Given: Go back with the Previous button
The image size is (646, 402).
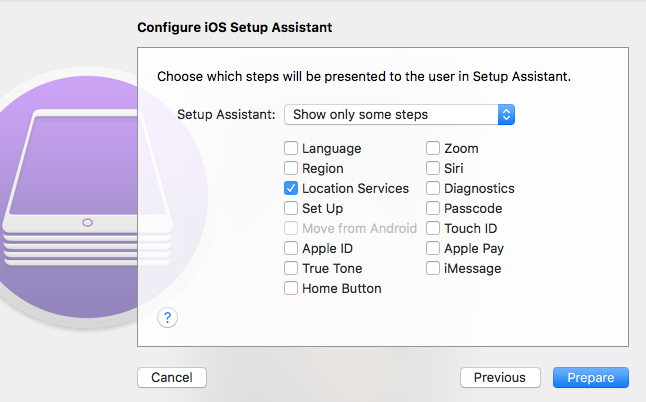Looking at the screenshot, I should [x=500, y=378].
